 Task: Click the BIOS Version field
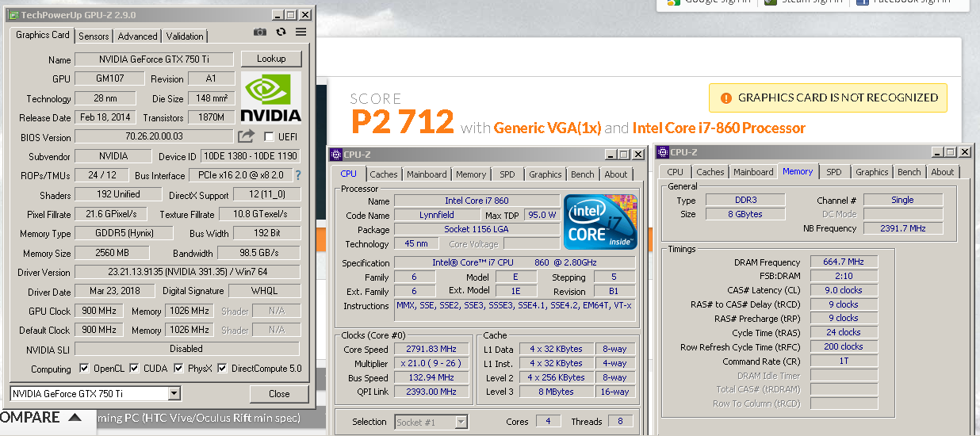(154, 136)
